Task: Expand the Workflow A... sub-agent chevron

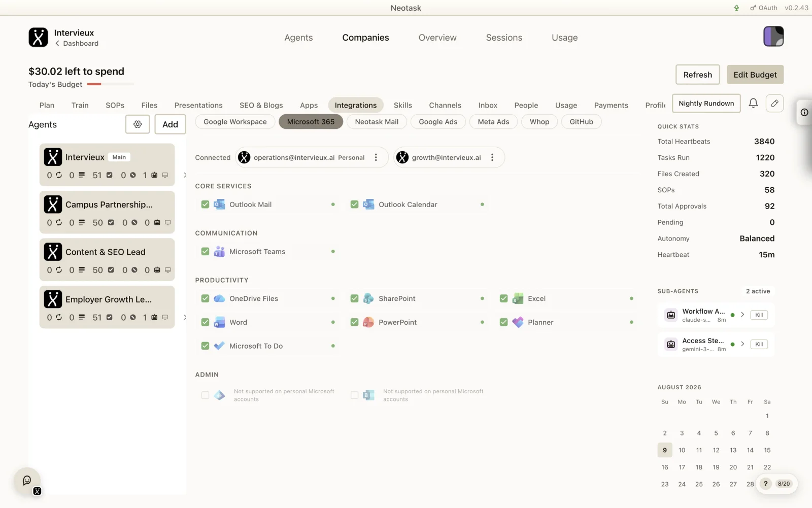Action: point(742,315)
